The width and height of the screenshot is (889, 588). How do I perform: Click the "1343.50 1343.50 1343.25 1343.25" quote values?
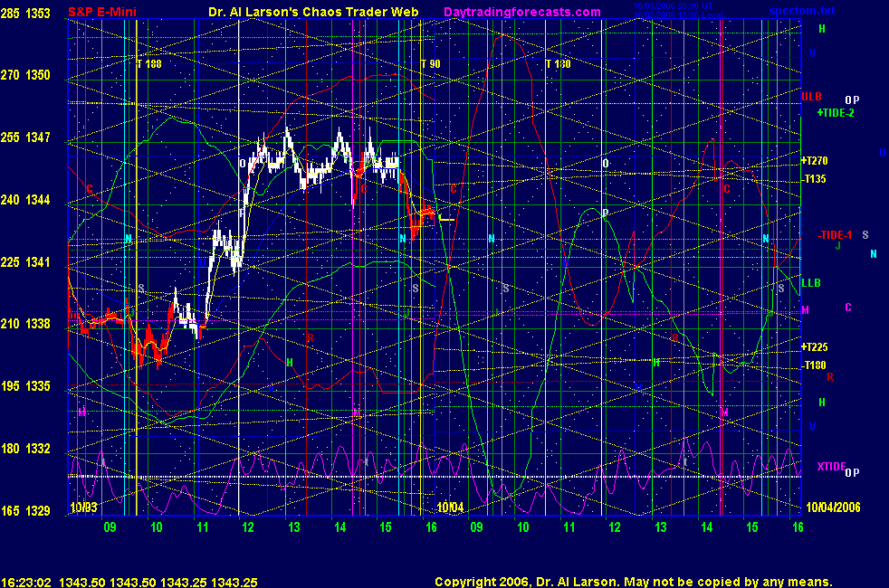[158, 582]
